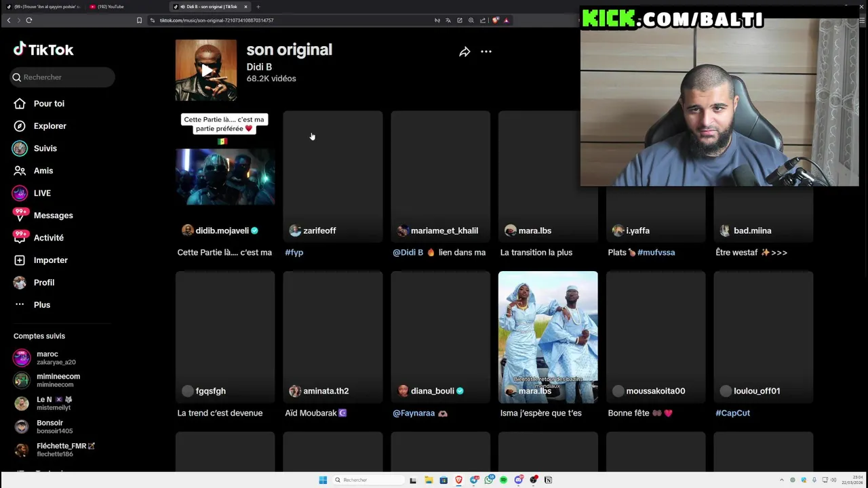
Task: Click the bookmark icon in the address bar
Action: tap(139, 20)
